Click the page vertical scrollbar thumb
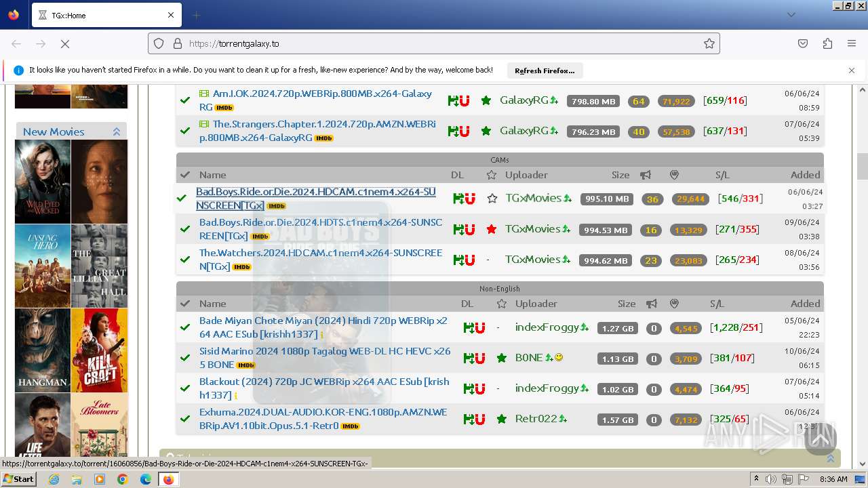 click(863, 166)
